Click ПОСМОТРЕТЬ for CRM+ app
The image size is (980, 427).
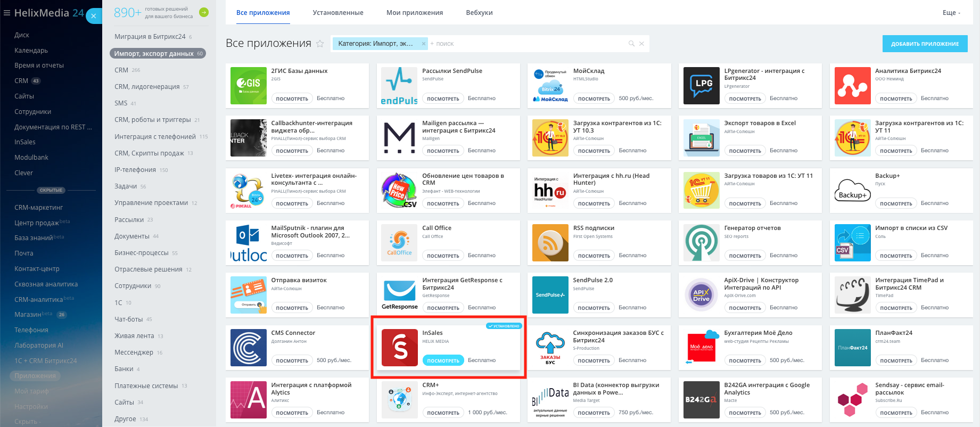[443, 413]
